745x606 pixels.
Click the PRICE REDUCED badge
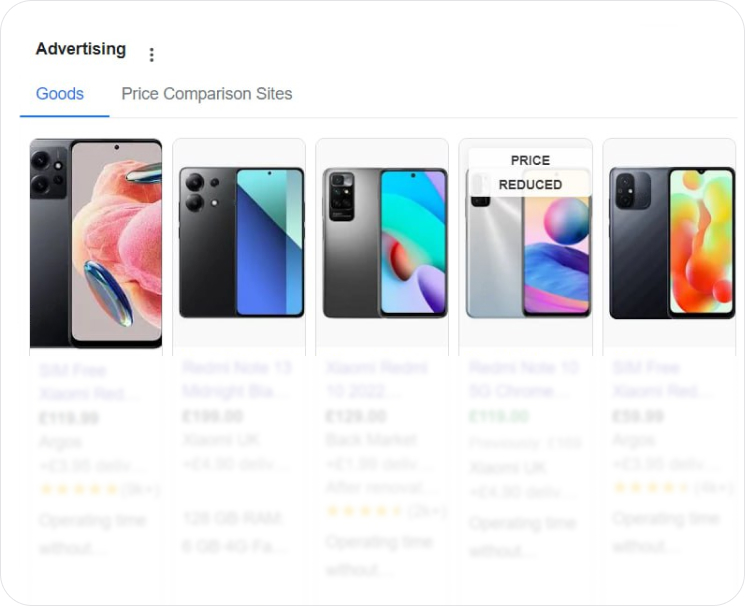[530, 173]
